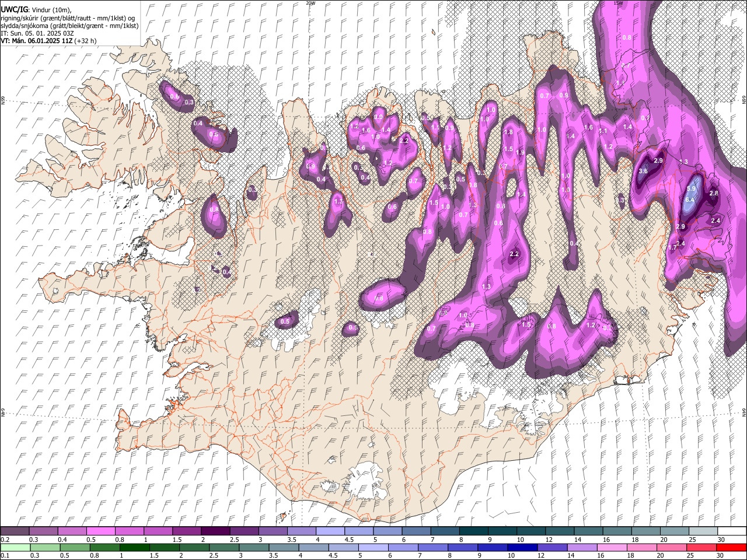Click the 'slydda/snjókoma' legend description line
Viewport: 747px width, 560px height.
click(69, 26)
